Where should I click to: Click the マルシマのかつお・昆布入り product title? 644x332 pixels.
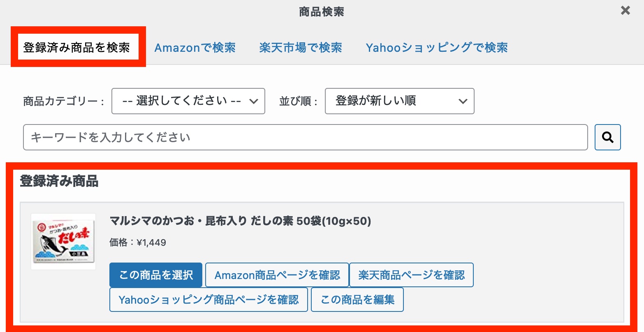[x=241, y=221]
